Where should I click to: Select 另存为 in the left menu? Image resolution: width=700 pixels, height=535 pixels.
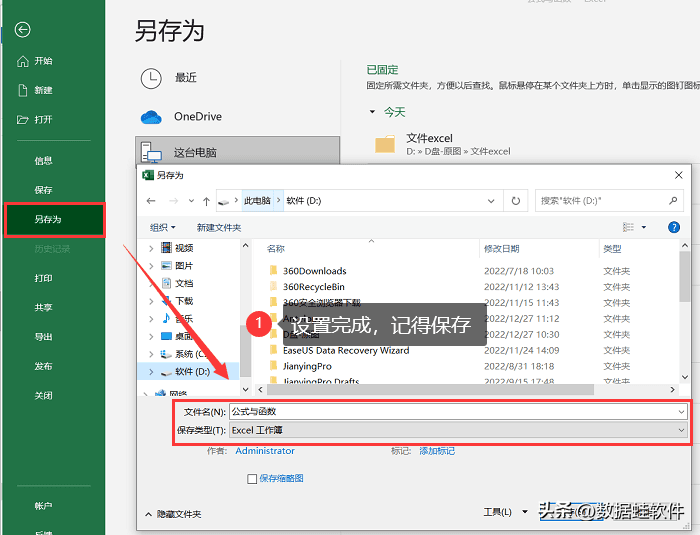pyautogui.click(x=48, y=219)
